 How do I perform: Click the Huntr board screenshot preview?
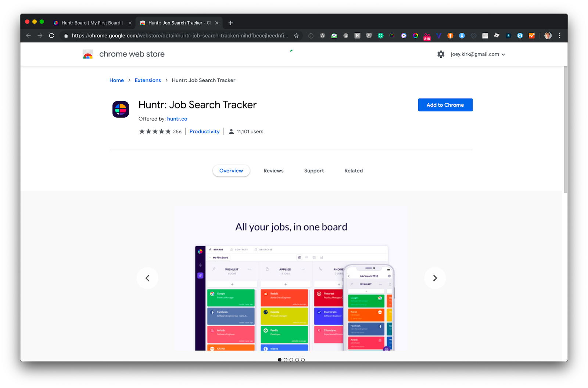tap(291, 278)
